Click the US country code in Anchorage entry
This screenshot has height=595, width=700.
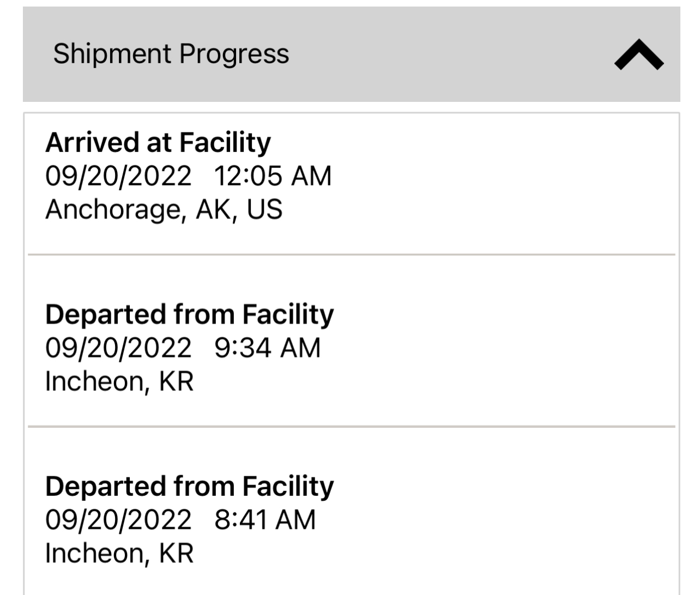(265, 210)
